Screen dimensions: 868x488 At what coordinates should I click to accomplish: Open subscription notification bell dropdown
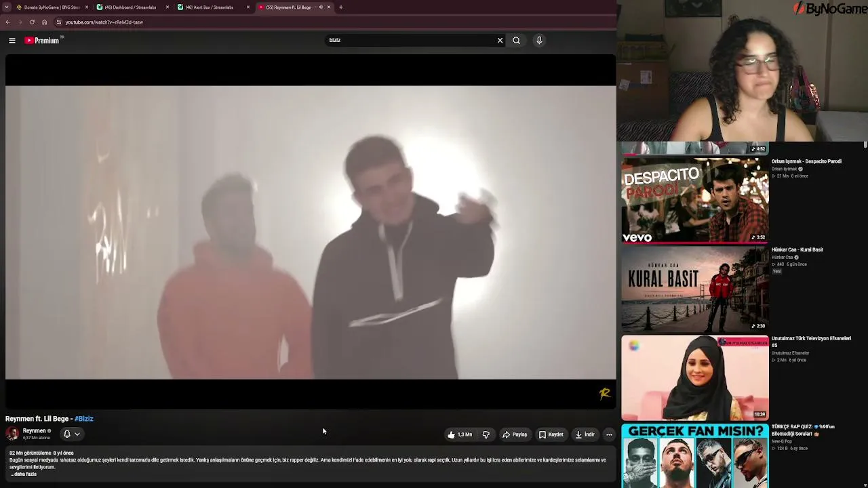71,434
